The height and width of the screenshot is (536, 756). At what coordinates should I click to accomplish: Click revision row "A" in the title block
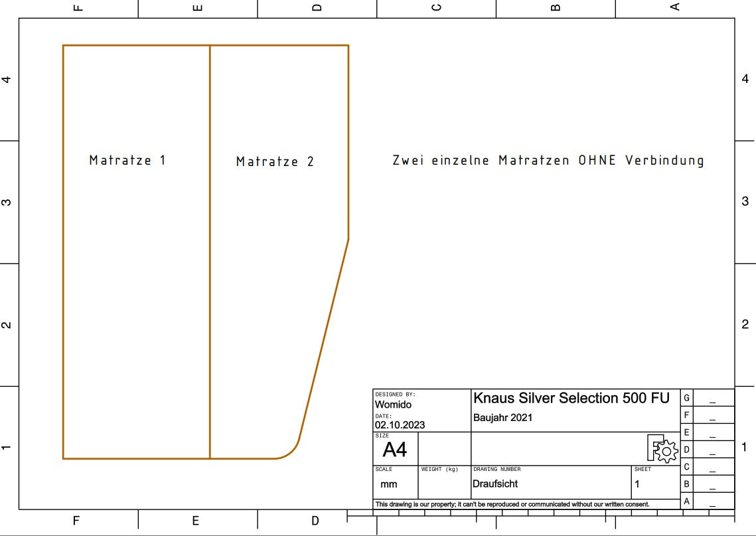(687, 501)
